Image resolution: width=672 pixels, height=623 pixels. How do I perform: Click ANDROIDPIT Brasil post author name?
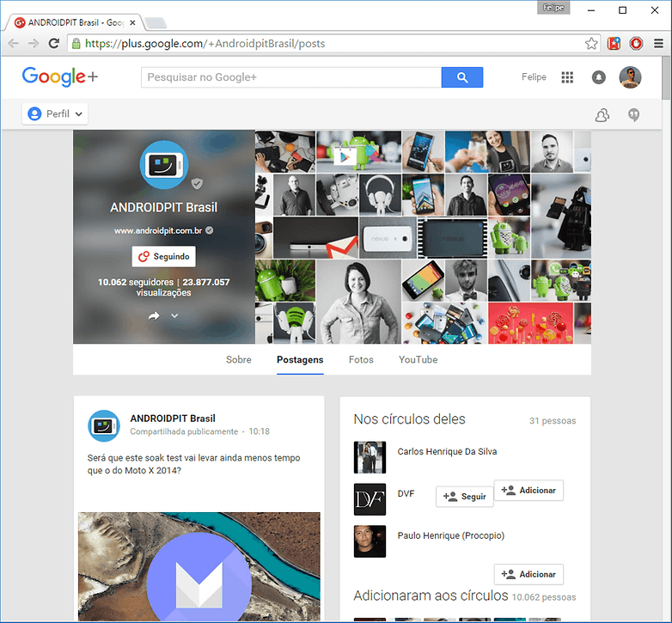click(173, 418)
